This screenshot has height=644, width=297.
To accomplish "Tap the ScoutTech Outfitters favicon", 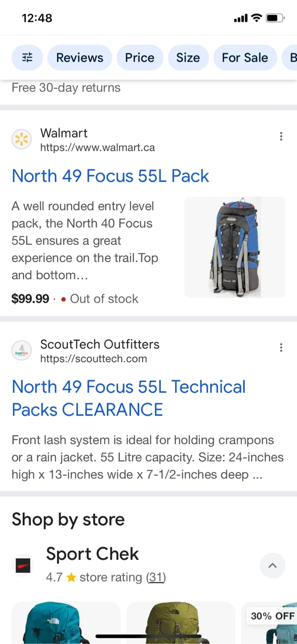I will (x=21, y=351).
